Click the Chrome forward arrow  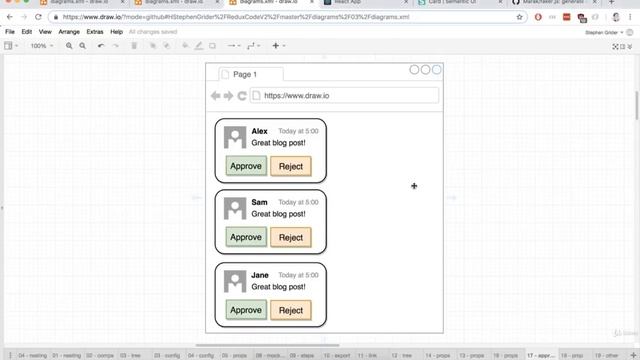(24, 17)
